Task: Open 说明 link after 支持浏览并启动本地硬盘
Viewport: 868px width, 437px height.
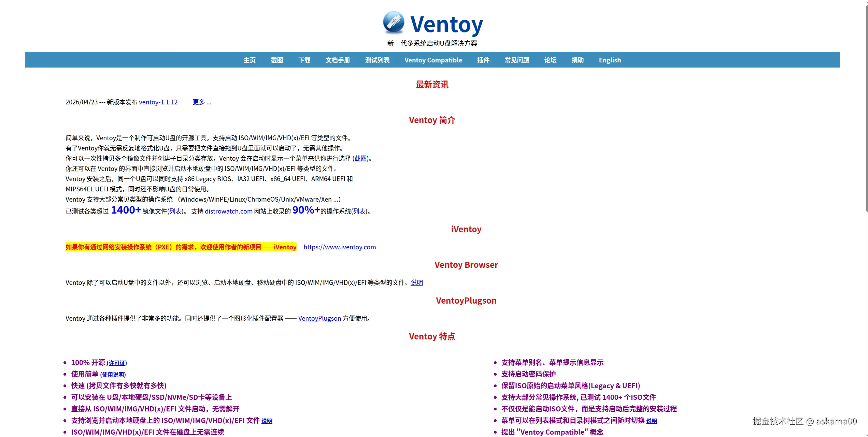Action: (x=267, y=421)
